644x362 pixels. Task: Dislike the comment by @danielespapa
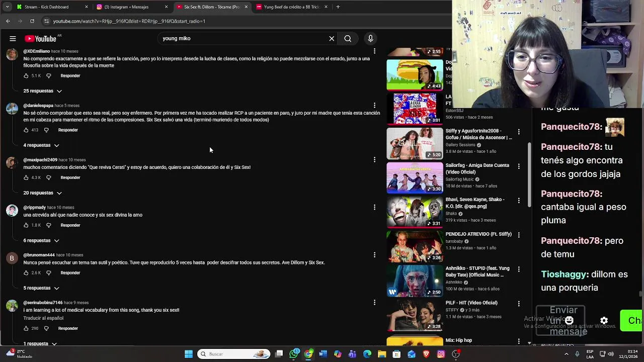pos(46,130)
